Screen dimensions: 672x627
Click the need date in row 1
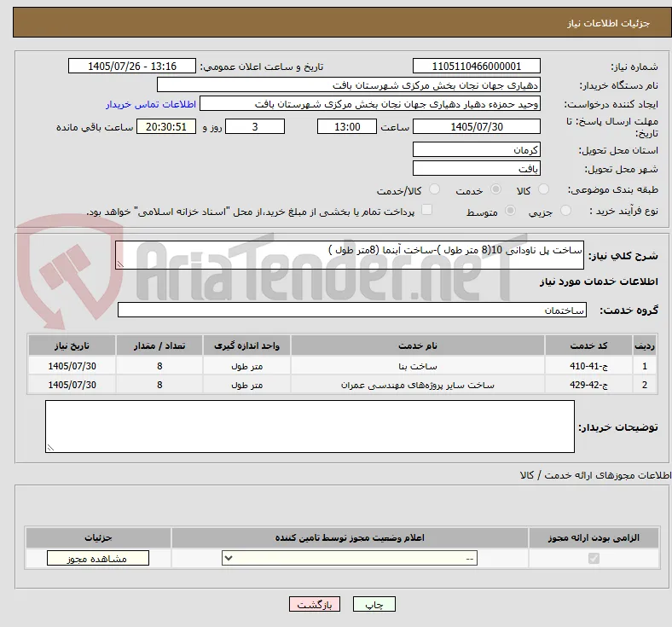tap(72, 366)
